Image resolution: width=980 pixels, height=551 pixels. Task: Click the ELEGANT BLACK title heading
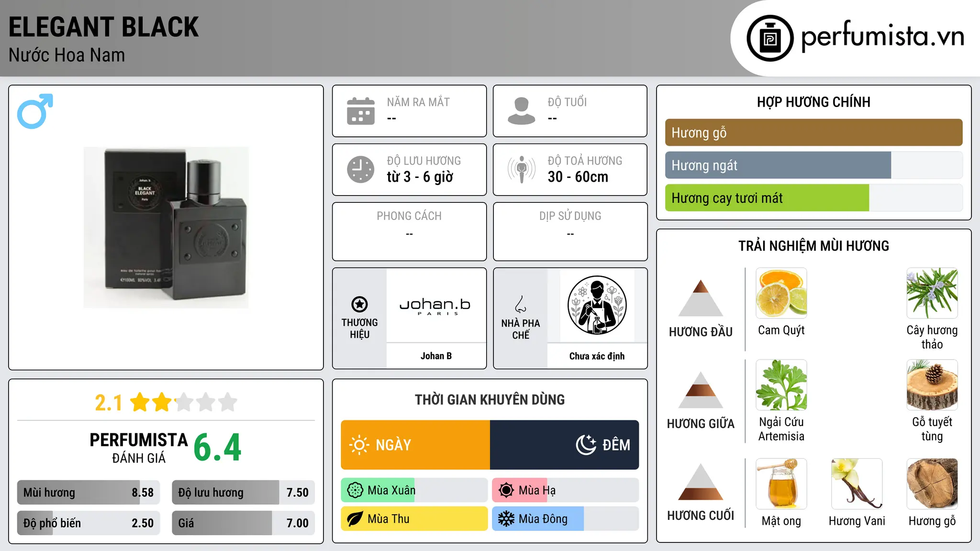click(103, 27)
